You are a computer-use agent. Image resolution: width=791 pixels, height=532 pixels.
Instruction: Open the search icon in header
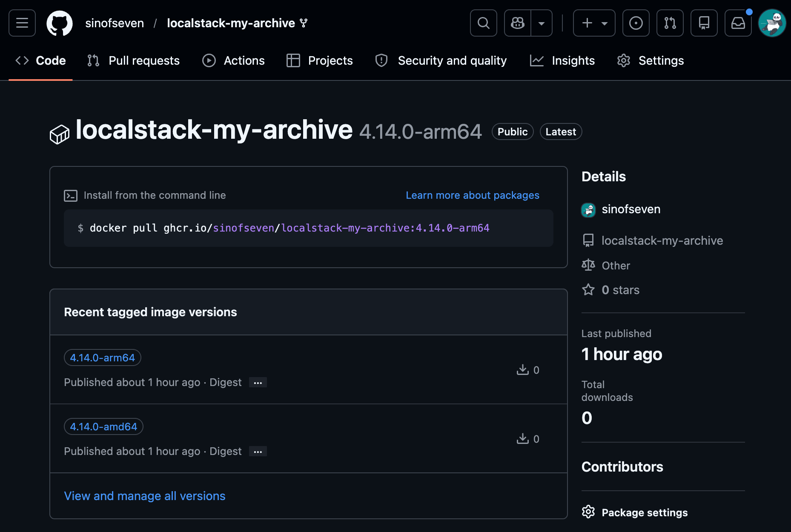pos(483,23)
